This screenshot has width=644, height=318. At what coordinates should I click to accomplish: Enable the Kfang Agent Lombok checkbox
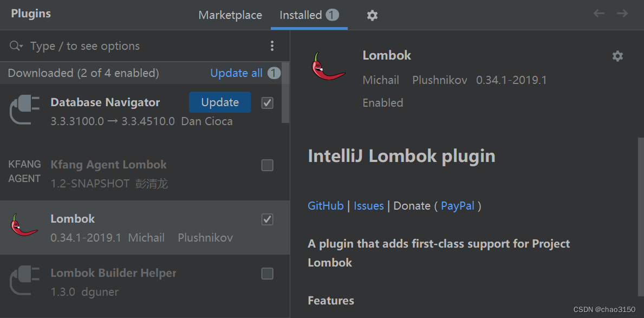(x=267, y=165)
